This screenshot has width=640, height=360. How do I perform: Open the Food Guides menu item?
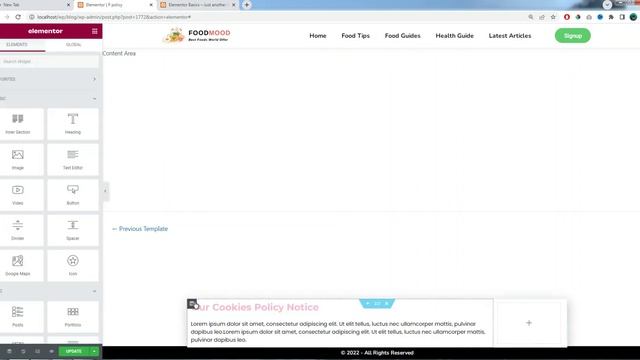point(402,36)
